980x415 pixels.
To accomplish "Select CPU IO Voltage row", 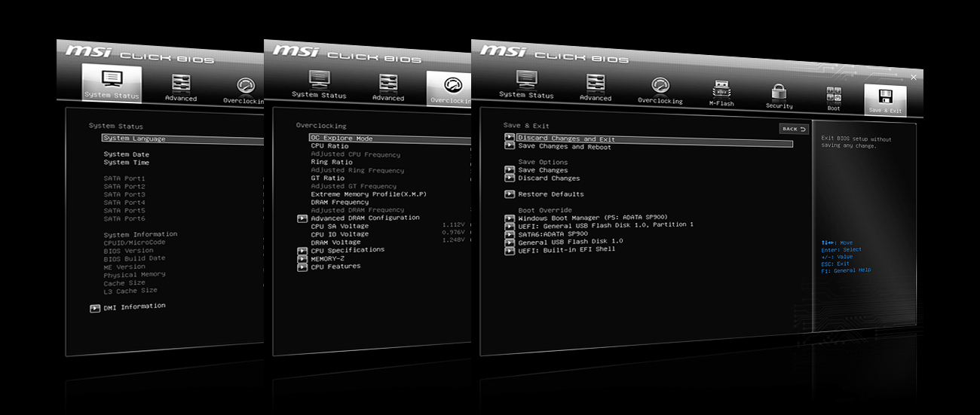I will [x=340, y=234].
